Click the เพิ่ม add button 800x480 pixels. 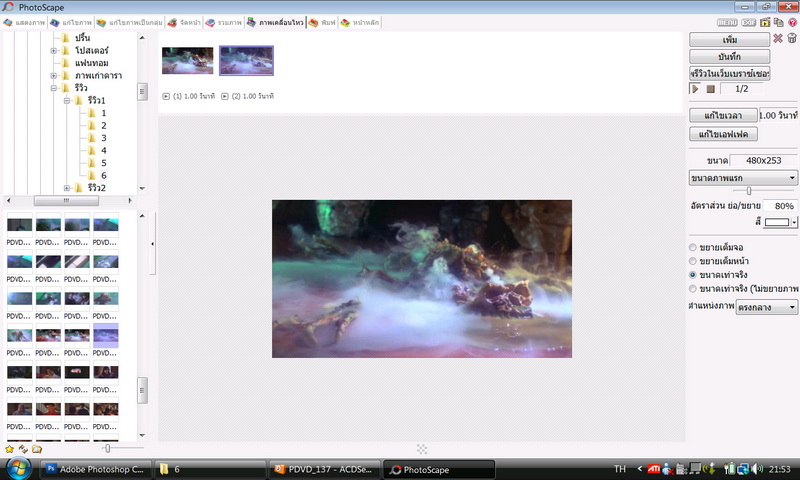(729, 39)
